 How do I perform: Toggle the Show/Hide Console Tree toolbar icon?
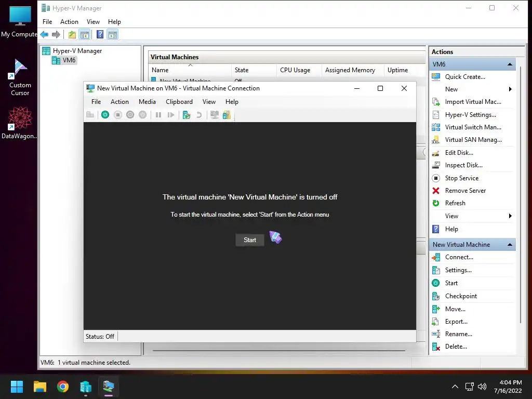(x=85, y=34)
